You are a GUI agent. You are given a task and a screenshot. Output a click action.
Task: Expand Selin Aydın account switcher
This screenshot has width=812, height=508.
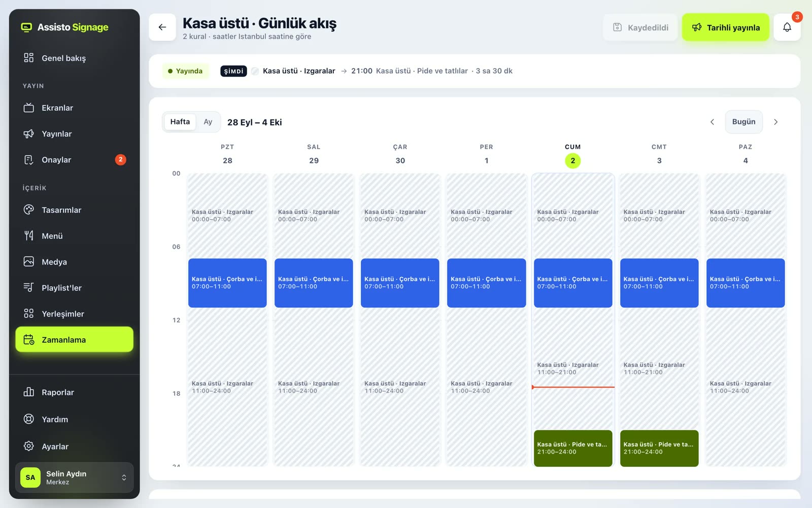coord(74,478)
